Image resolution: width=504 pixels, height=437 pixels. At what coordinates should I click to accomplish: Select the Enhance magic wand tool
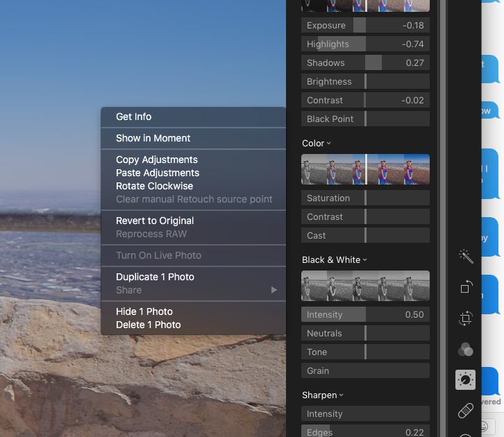(x=465, y=256)
